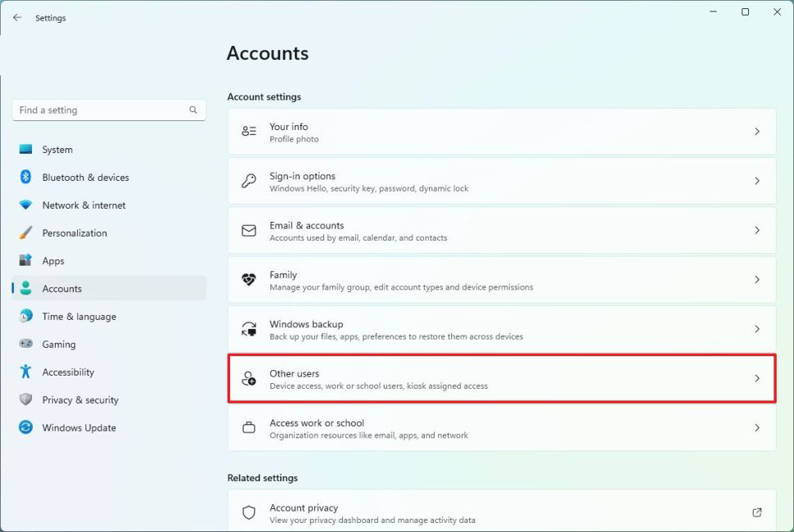794x532 pixels.
Task: Open Access work or school setting
Action: [x=501, y=428]
